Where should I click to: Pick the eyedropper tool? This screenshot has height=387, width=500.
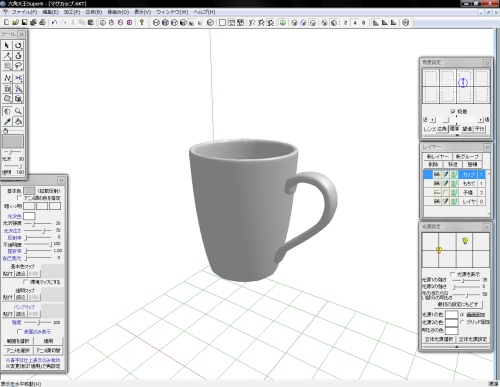(x=7, y=121)
